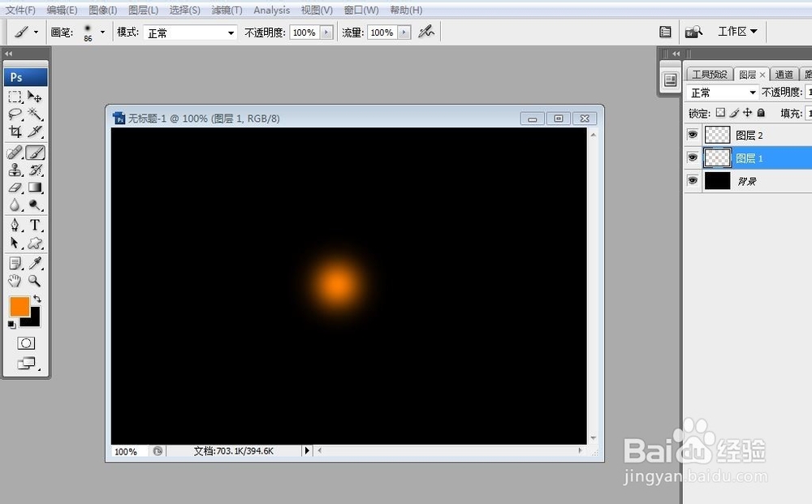The height and width of the screenshot is (504, 812).
Task: Select the Slice tool
Action: tap(35, 131)
